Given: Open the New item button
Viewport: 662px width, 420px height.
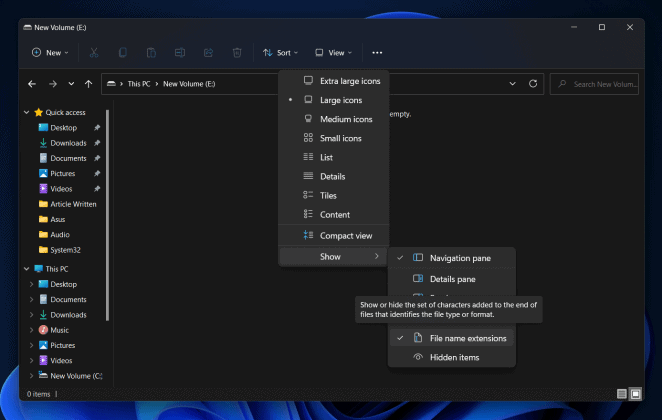Looking at the screenshot, I should pyautogui.click(x=50, y=53).
